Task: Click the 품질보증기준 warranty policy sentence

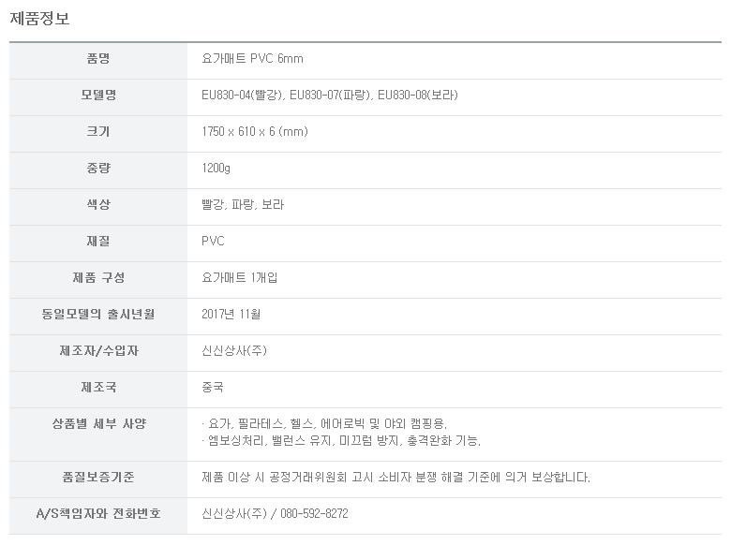Action: click(x=395, y=478)
